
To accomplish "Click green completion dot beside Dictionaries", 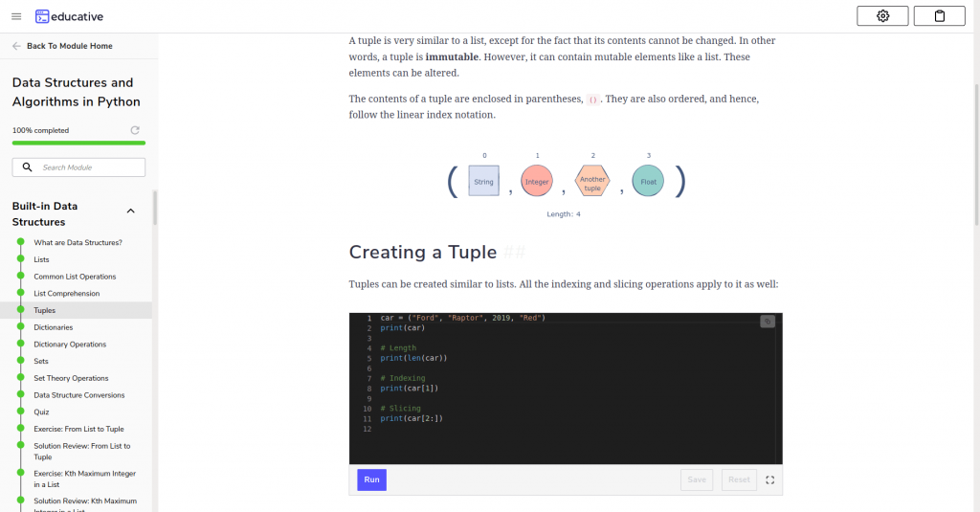I will point(21,325).
